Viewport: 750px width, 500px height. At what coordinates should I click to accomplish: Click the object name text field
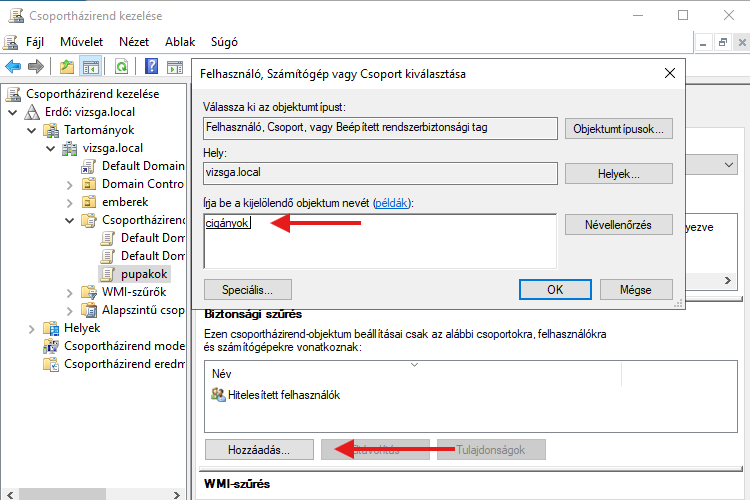(x=380, y=240)
